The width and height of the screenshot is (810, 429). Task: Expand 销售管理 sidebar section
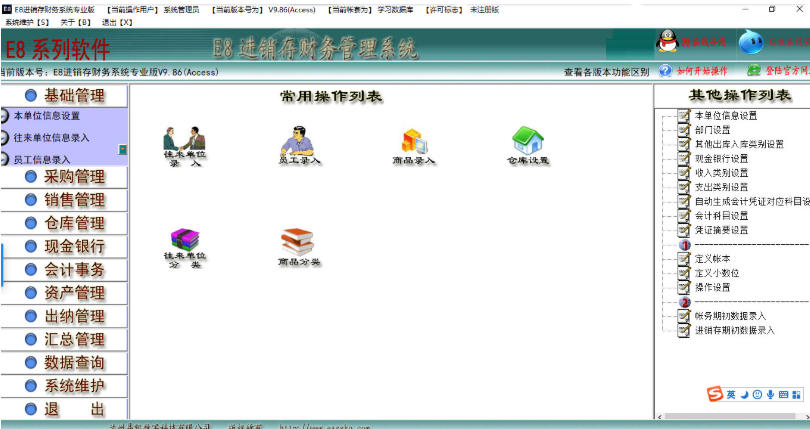[64, 200]
